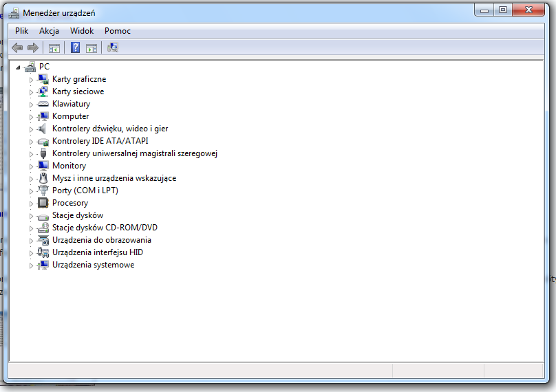
Task: Expand the Klawiatury node
Action: 31,105
